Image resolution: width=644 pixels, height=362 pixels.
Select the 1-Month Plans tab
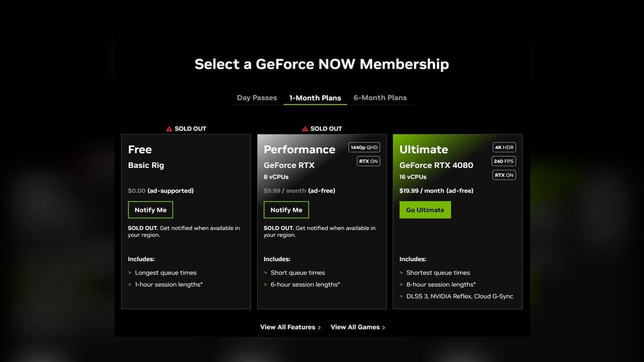(315, 98)
